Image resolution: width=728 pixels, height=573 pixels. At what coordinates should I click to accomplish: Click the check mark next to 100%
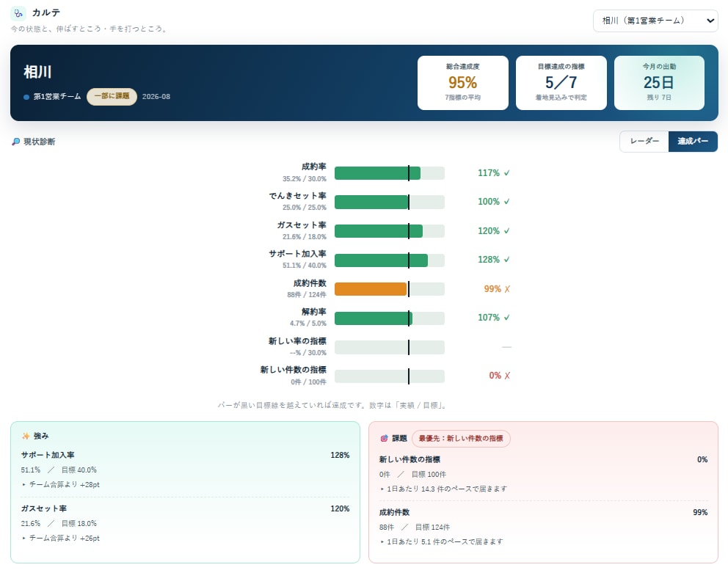point(506,202)
